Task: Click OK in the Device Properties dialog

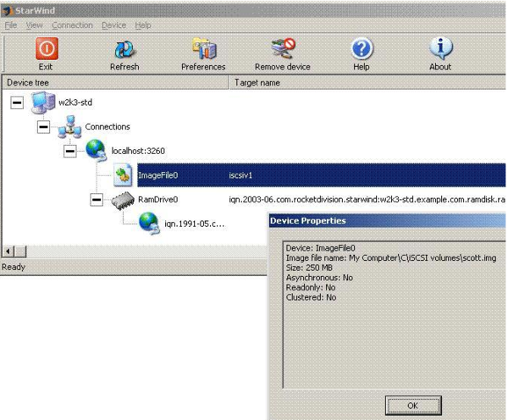Action: click(413, 406)
